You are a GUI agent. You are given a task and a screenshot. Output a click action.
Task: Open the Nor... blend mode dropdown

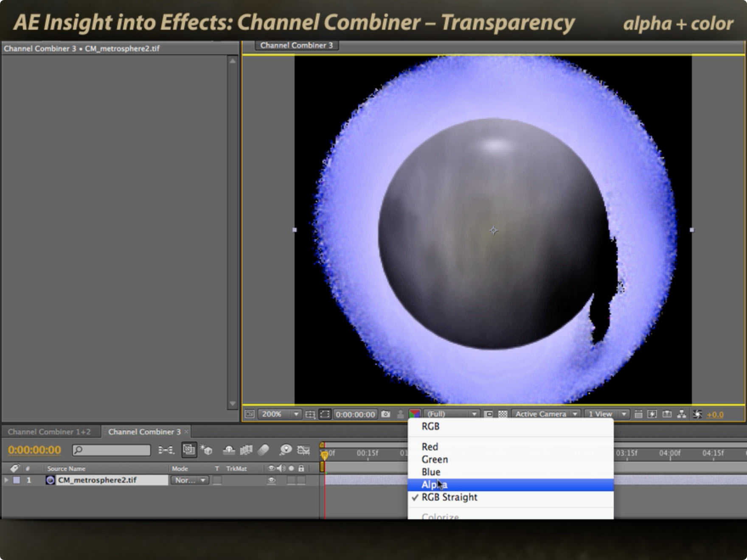(190, 480)
